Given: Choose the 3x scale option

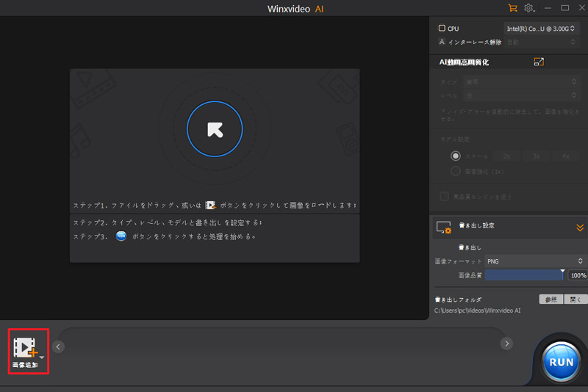Looking at the screenshot, I should (x=537, y=156).
